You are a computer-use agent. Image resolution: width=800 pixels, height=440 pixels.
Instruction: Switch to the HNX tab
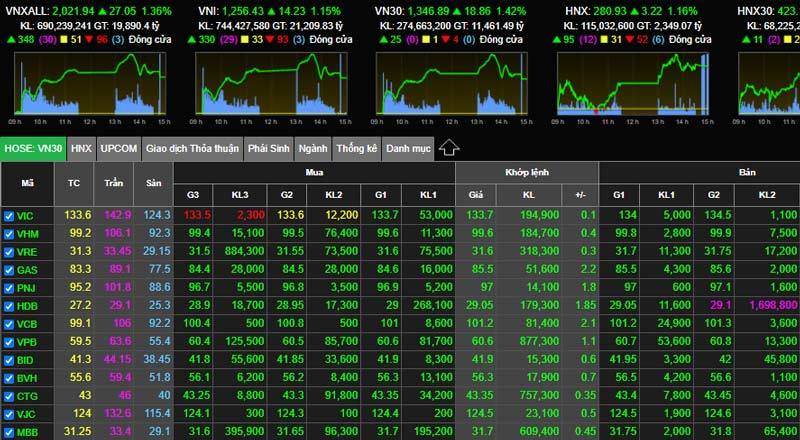pyautogui.click(x=81, y=148)
